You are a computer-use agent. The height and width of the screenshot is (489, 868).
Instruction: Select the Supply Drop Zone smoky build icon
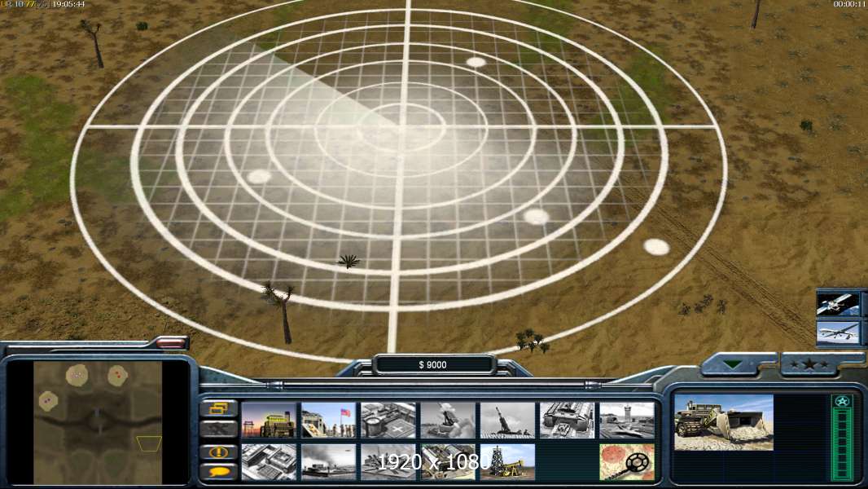329,462
